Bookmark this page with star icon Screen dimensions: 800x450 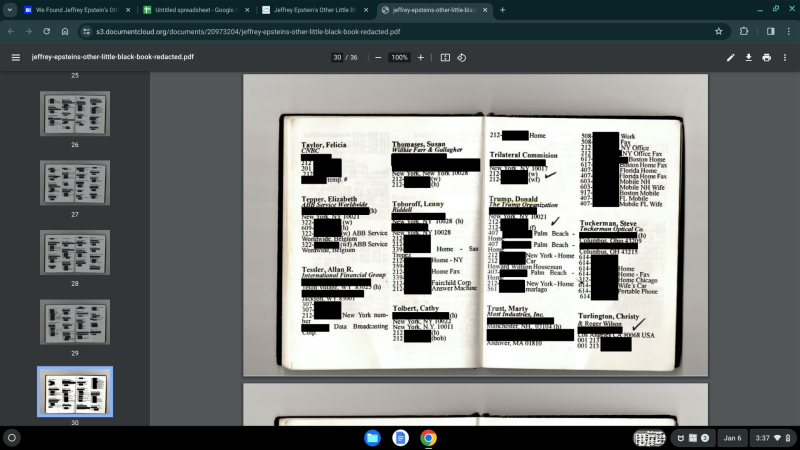(718, 31)
